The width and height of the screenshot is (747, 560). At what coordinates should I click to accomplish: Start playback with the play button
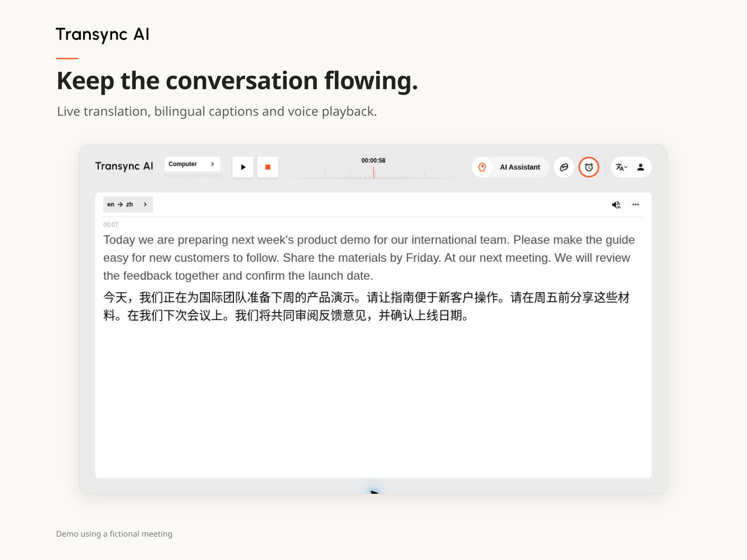(243, 167)
